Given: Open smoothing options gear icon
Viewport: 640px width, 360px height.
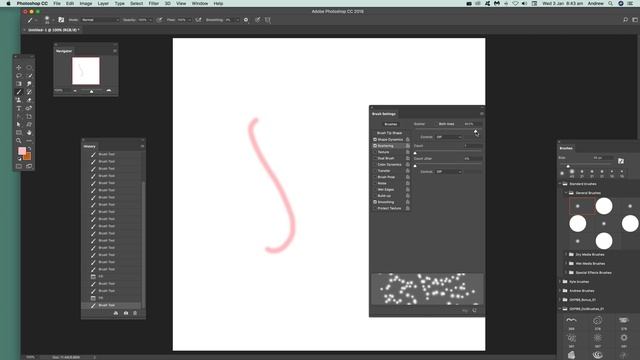Looking at the screenshot, I should [x=246, y=20].
